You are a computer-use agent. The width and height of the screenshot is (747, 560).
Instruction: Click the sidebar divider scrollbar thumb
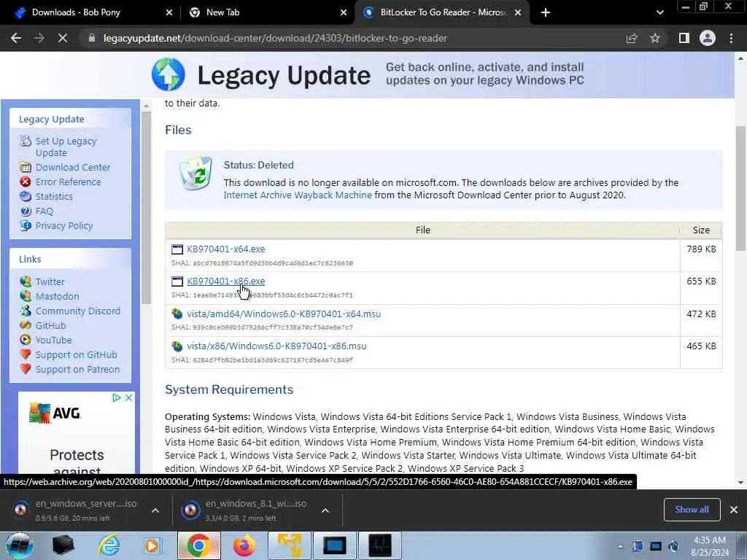click(x=146, y=208)
